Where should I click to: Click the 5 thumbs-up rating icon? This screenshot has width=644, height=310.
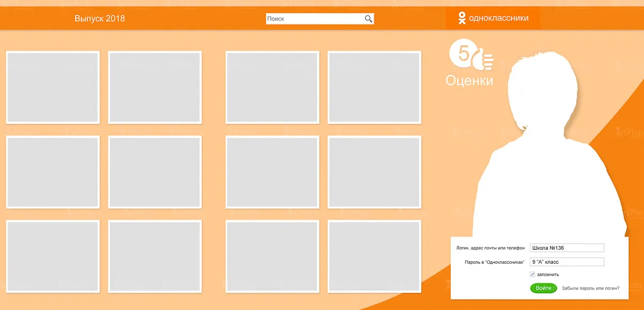[471, 56]
